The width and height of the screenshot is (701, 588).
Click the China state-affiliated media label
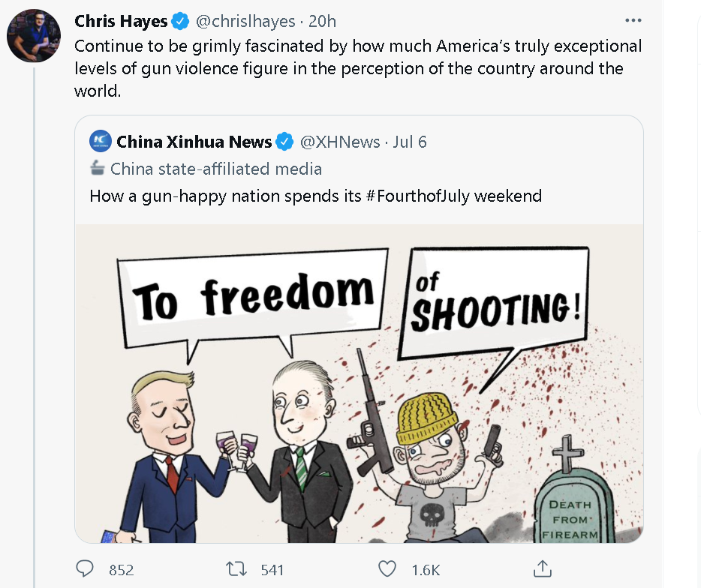point(216,169)
